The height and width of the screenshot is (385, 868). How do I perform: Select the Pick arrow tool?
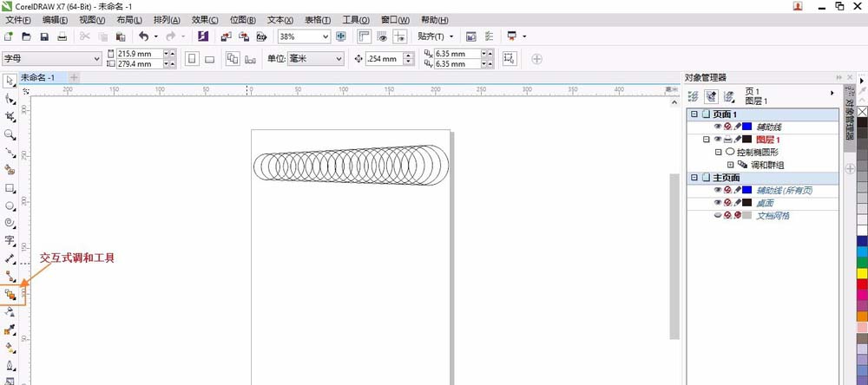tap(10, 81)
